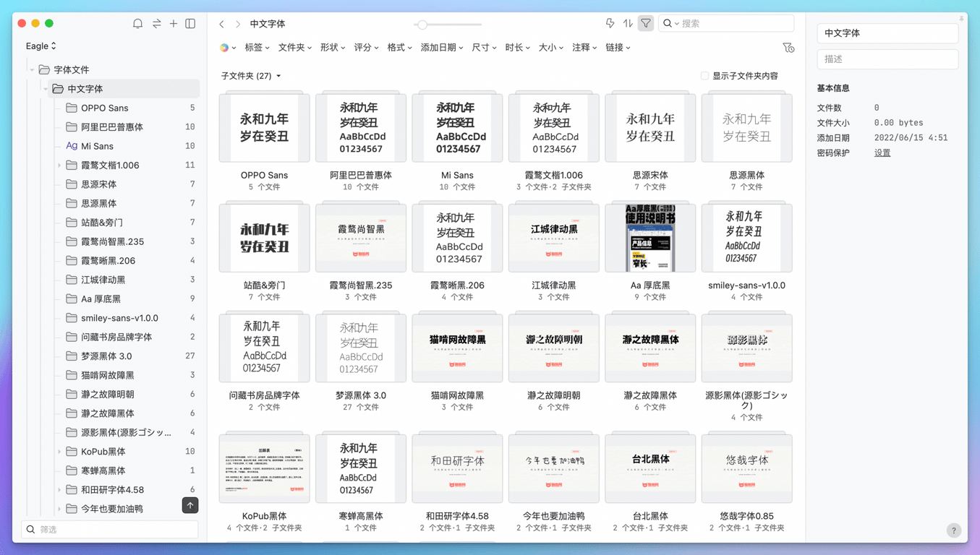Click the scroll-to-top arrow in the sidebar
Image resolution: width=980 pixels, height=555 pixels.
pos(189,506)
